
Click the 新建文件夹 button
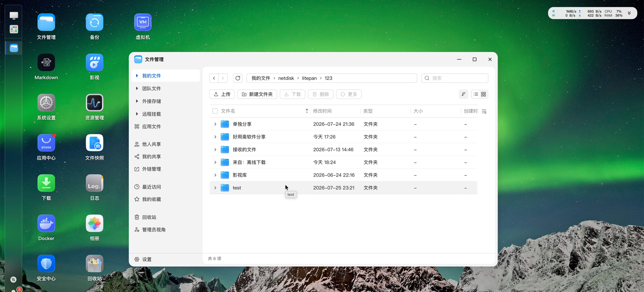coord(257,94)
